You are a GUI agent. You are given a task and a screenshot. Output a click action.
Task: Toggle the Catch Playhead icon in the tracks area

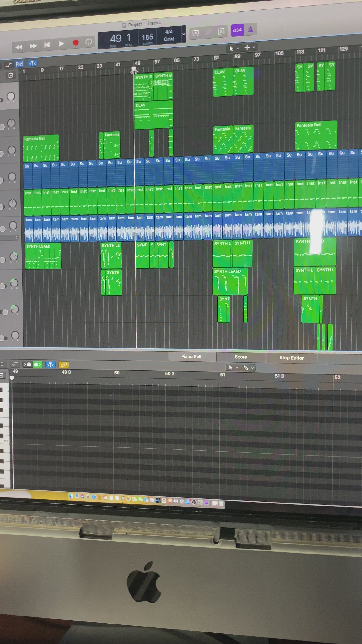tap(32, 63)
